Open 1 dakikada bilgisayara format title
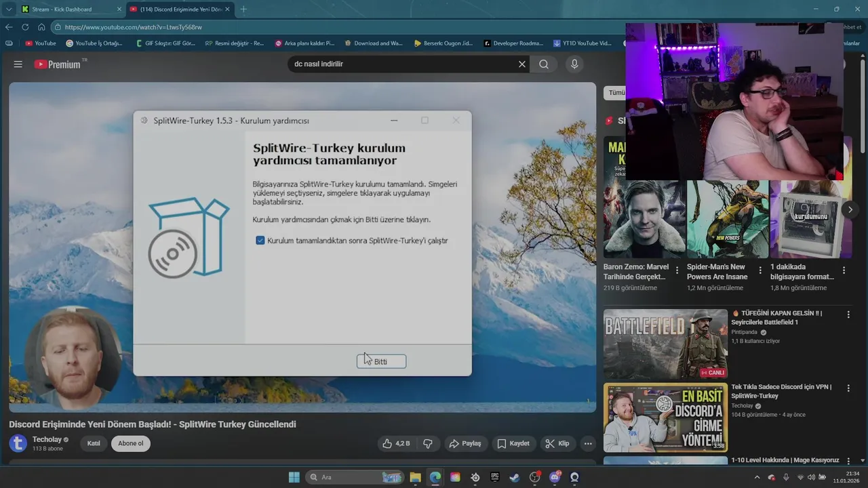868x488 pixels. [802, 272]
